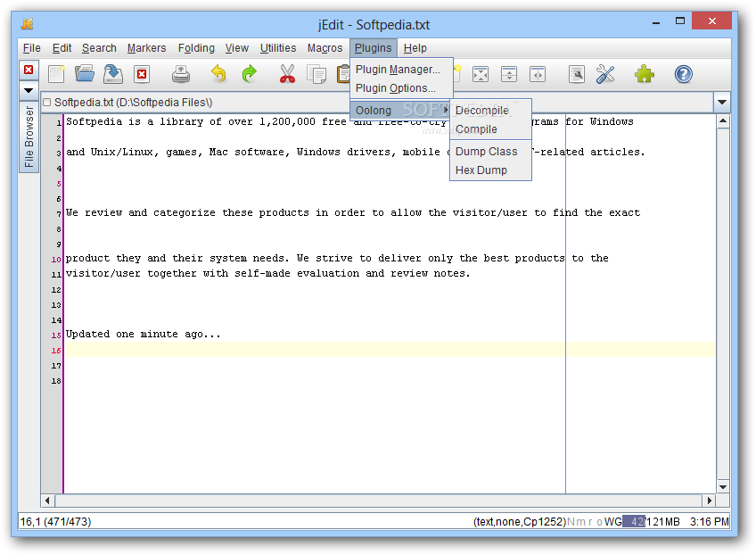Open the View menu
This screenshot has height=555, width=756.
tap(237, 48)
